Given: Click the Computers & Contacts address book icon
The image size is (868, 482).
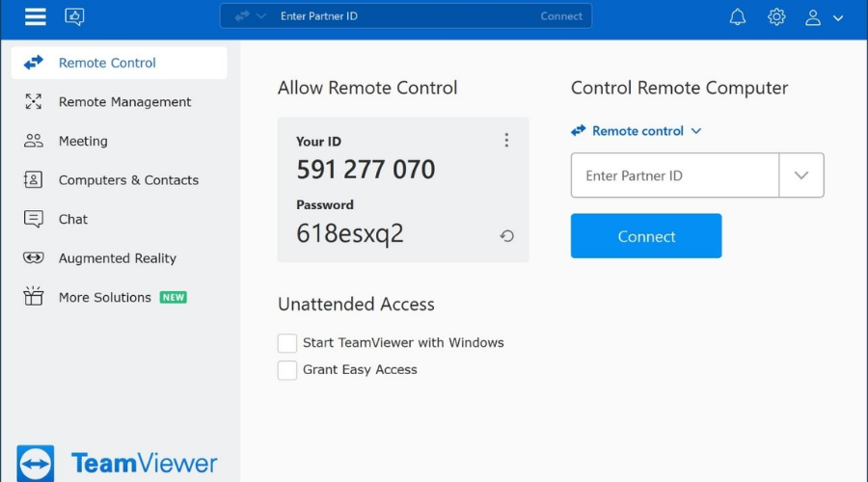Looking at the screenshot, I should (33, 180).
